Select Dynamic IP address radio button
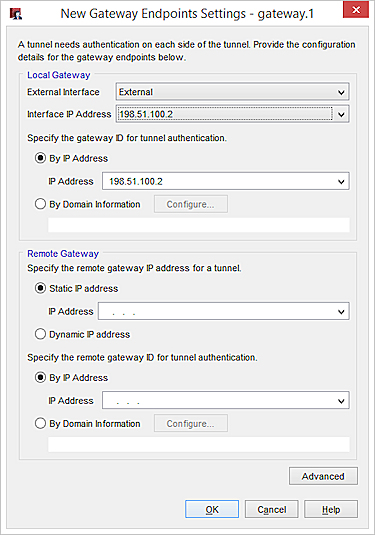 pyautogui.click(x=40, y=334)
